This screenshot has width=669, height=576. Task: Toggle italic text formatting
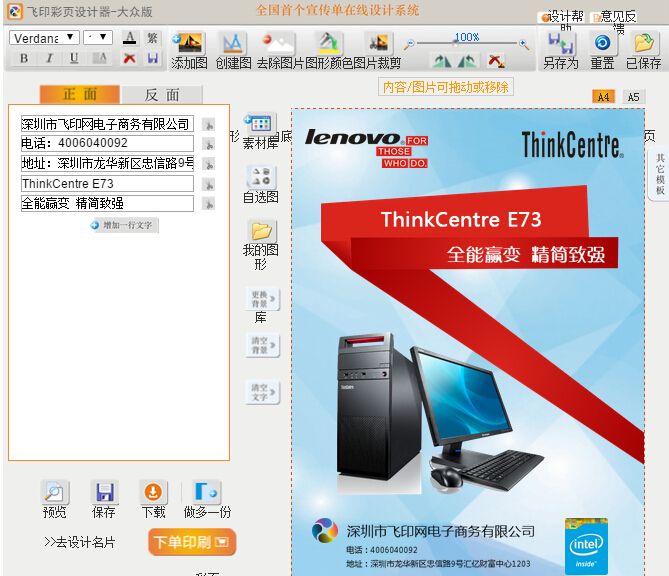(49, 59)
